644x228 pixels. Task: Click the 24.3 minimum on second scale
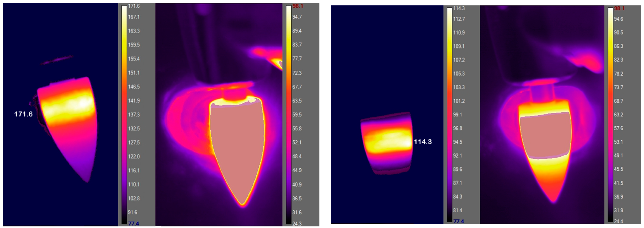[x=297, y=224]
